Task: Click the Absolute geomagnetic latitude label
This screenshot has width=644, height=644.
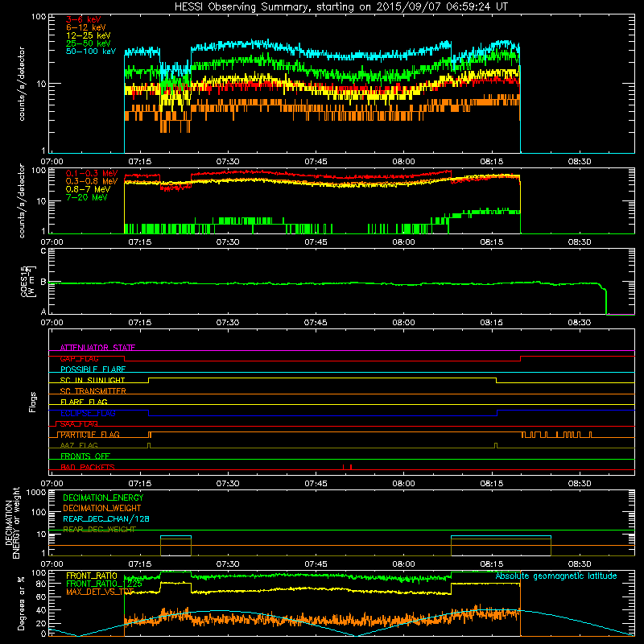Action: 556,576
